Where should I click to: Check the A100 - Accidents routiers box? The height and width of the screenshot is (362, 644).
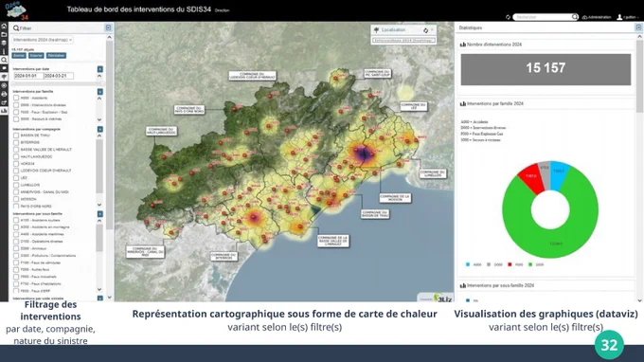pyautogui.click(x=16, y=220)
